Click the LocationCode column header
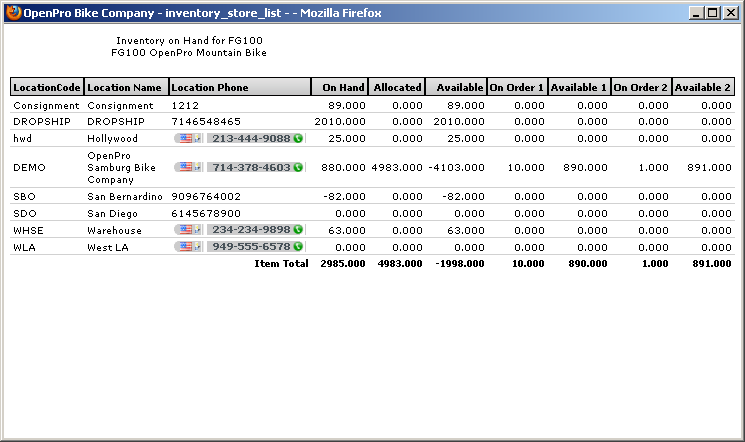Image resolution: width=745 pixels, height=442 pixels. (x=46, y=87)
